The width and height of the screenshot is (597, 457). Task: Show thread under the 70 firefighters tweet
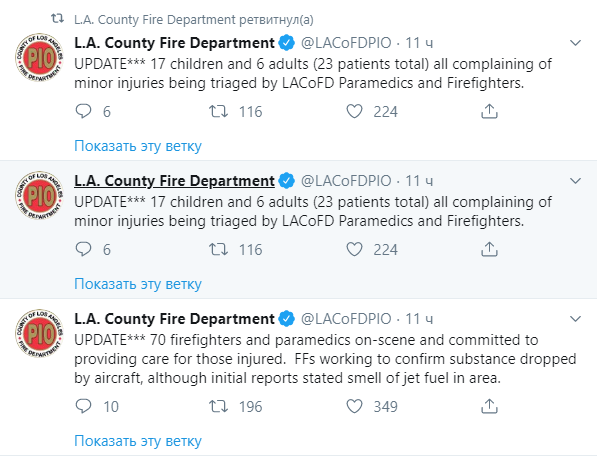point(138,441)
